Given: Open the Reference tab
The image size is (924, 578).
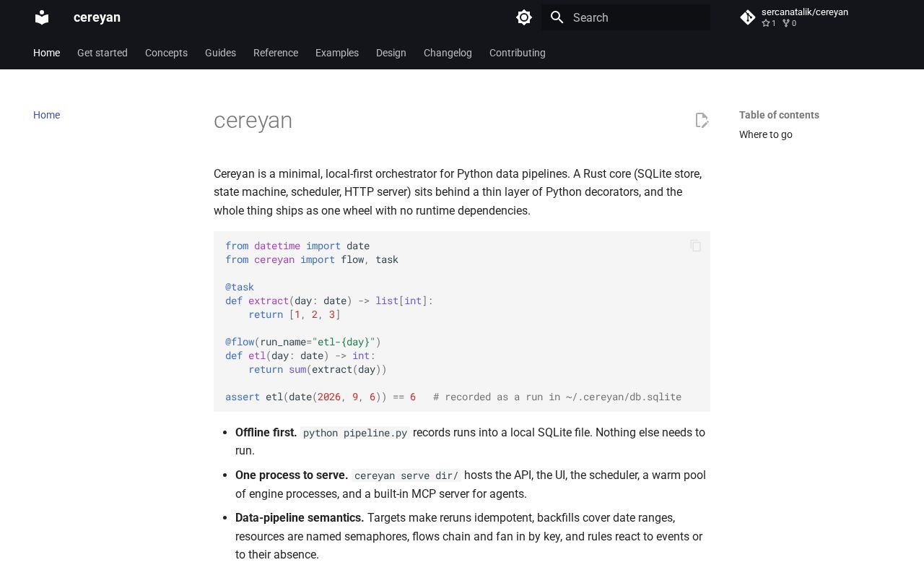Looking at the screenshot, I should tap(276, 53).
